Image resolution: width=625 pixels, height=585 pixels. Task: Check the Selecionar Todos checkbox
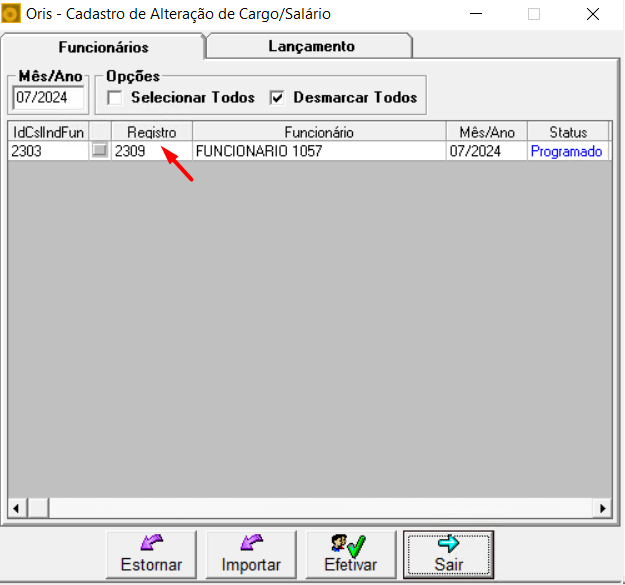click(x=115, y=98)
